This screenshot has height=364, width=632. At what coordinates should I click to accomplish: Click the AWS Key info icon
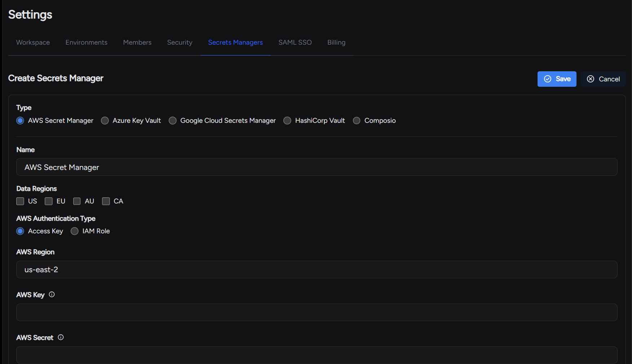click(x=52, y=295)
